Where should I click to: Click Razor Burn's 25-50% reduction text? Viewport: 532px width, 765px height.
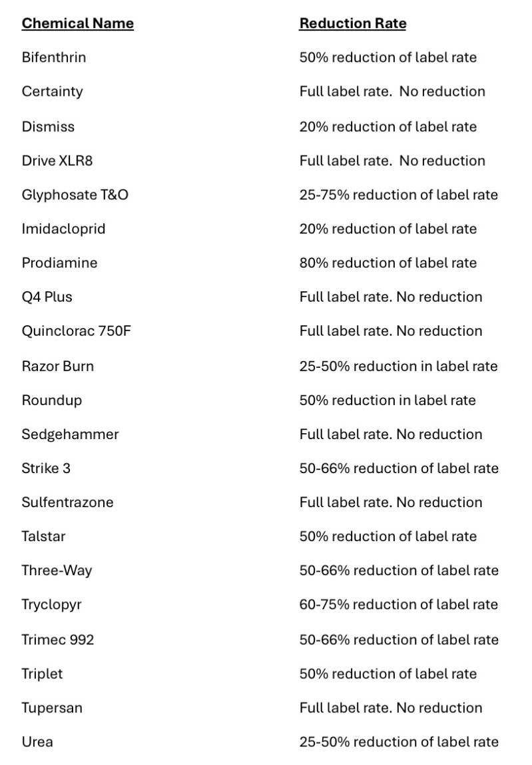[x=398, y=366]
